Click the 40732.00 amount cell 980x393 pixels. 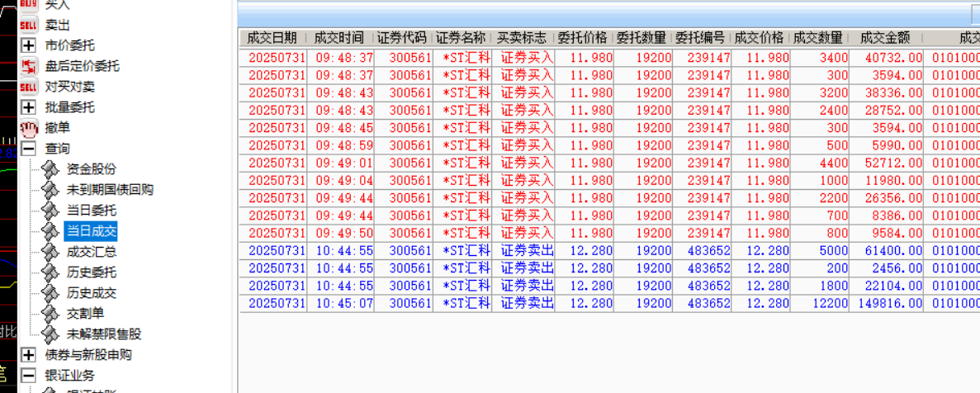click(x=886, y=58)
